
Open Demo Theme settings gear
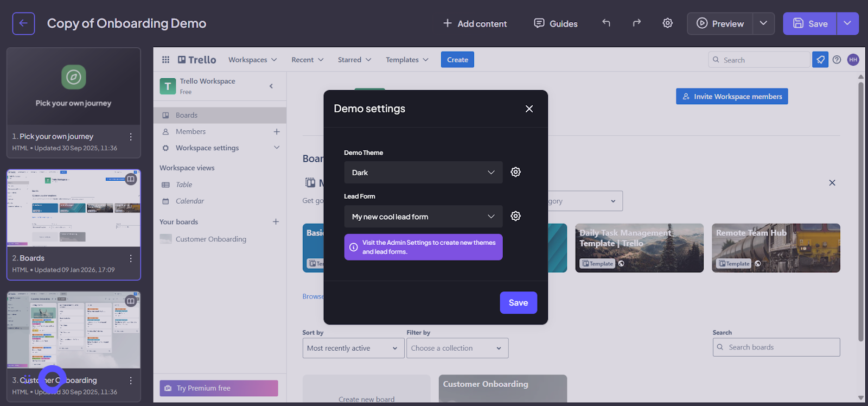[x=516, y=172]
